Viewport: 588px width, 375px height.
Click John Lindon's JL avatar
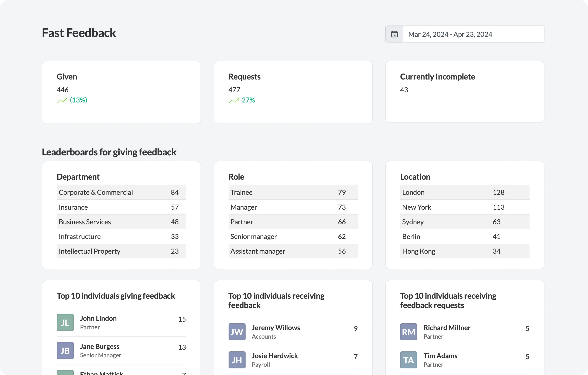[65, 322]
